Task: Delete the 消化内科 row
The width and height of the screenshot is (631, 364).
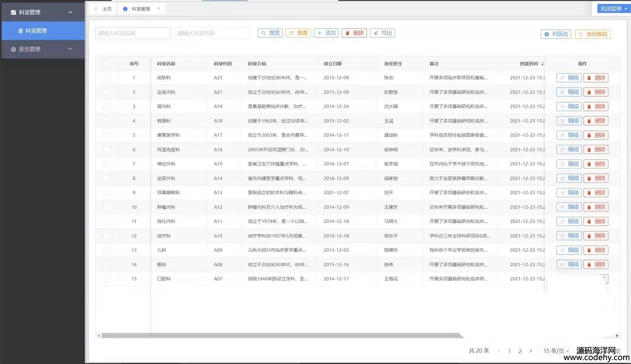Action: pyautogui.click(x=596, y=221)
